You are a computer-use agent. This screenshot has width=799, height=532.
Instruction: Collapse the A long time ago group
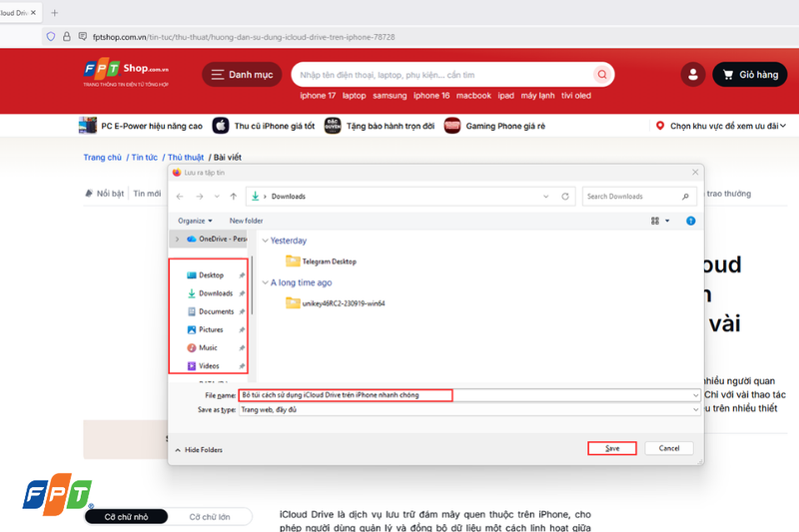point(265,282)
